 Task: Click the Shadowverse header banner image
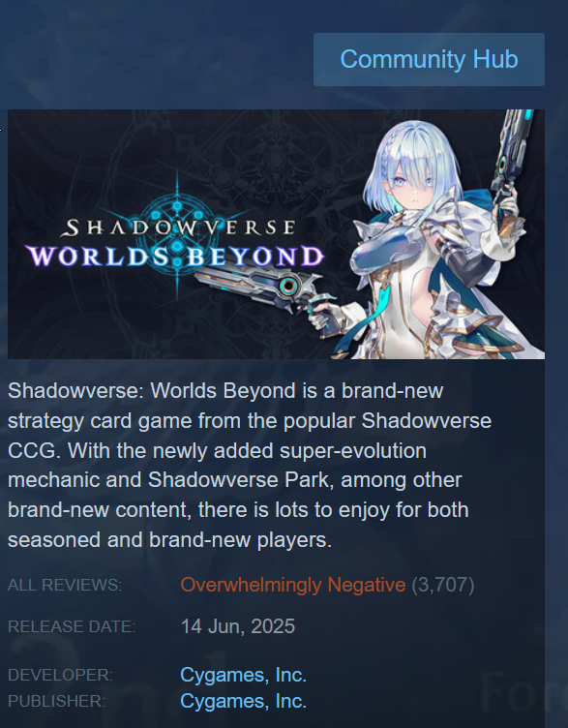pyautogui.click(x=276, y=234)
